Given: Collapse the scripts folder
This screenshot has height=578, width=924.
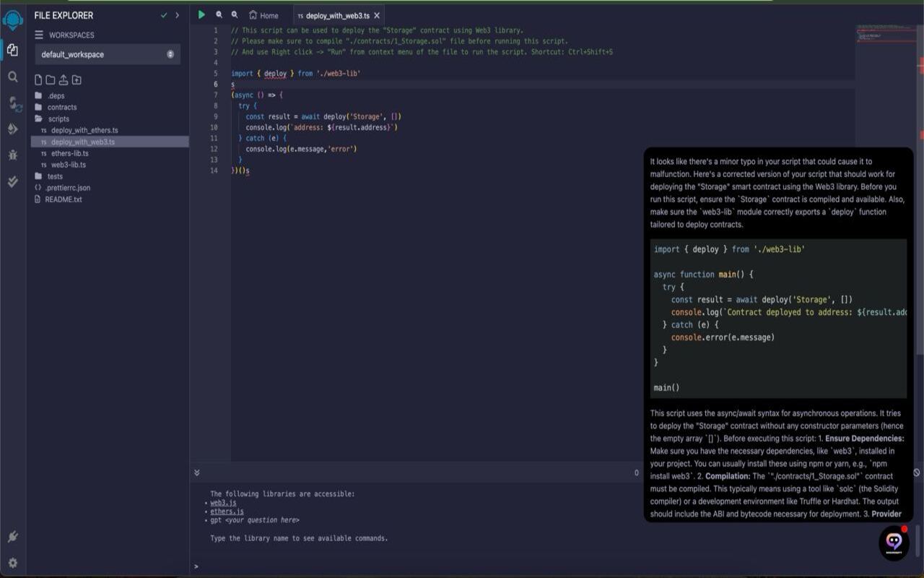Looking at the screenshot, I should 58,118.
